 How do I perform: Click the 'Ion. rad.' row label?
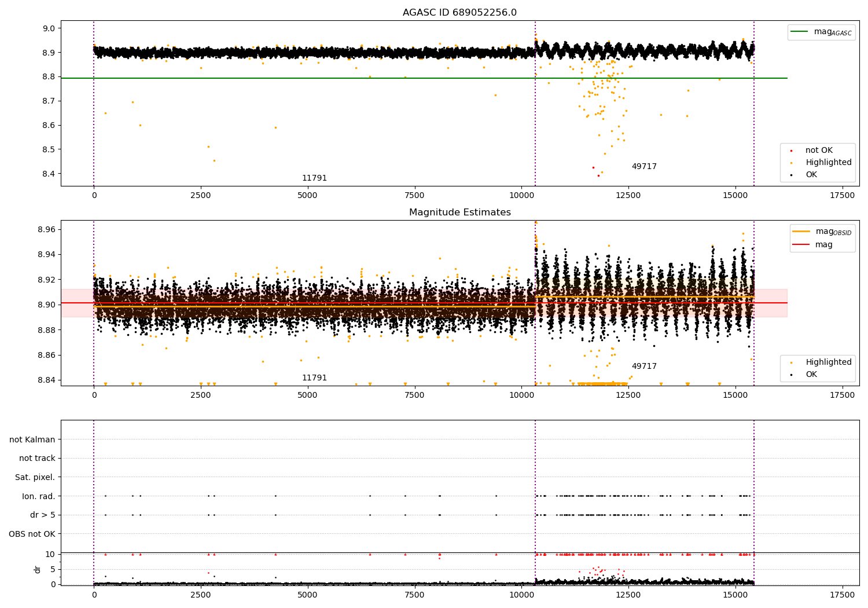39,496
